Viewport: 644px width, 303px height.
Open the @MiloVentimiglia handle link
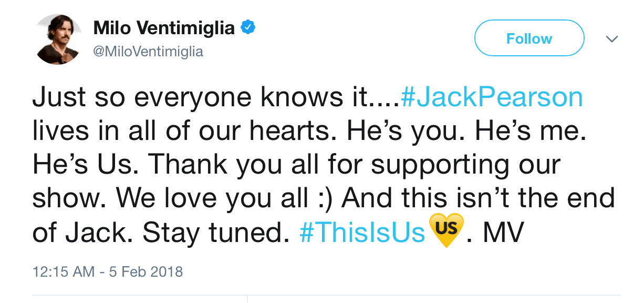pyautogui.click(x=148, y=52)
